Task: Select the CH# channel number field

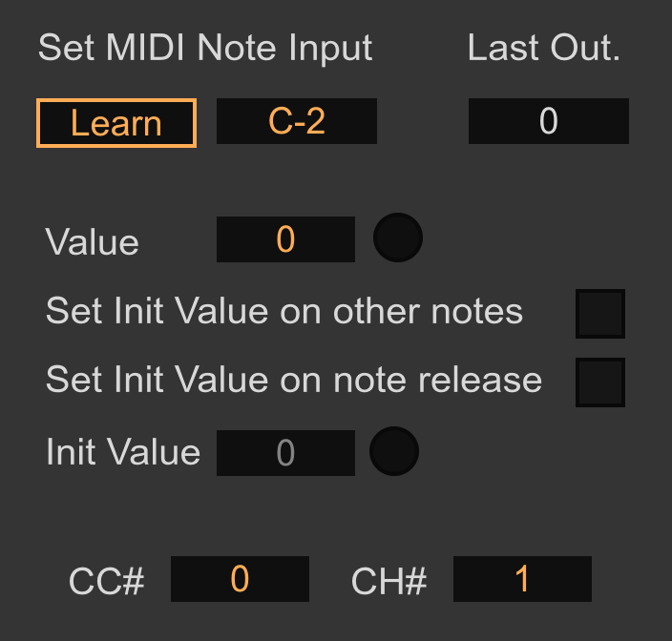Action: click(x=522, y=579)
